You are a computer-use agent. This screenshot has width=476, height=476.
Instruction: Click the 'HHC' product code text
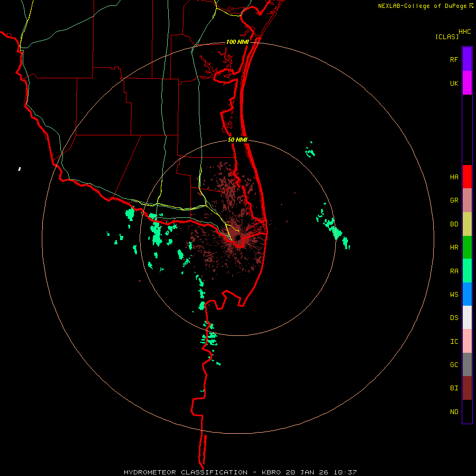pos(464,32)
